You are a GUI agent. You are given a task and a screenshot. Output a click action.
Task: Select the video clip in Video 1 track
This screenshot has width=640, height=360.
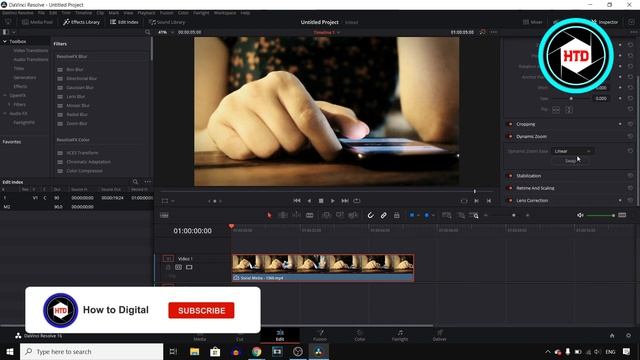(323, 267)
